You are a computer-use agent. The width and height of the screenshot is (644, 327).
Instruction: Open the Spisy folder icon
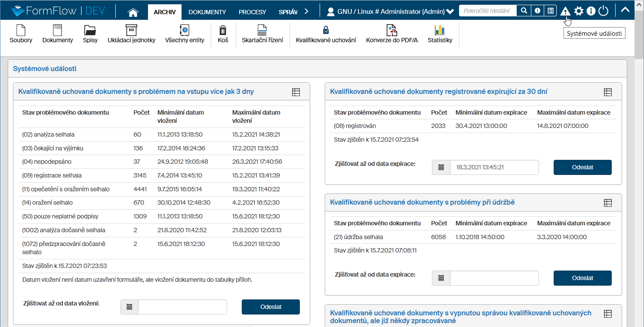[x=90, y=34]
